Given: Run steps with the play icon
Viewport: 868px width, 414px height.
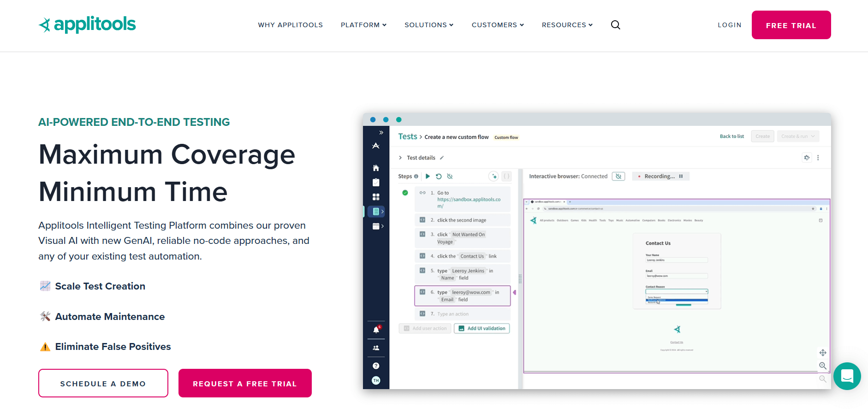Looking at the screenshot, I should click(428, 176).
